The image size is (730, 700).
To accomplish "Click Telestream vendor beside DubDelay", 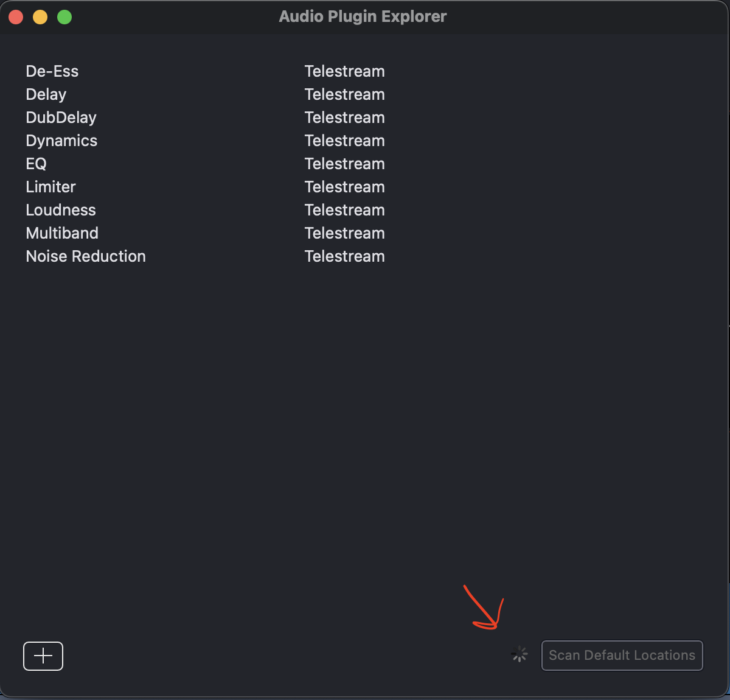I will coord(345,117).
